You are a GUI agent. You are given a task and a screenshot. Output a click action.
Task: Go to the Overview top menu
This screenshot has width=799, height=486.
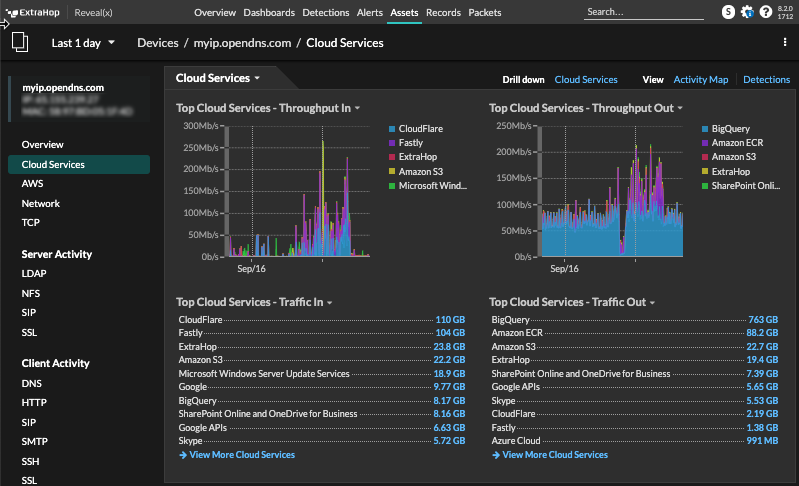pos(215,12)
